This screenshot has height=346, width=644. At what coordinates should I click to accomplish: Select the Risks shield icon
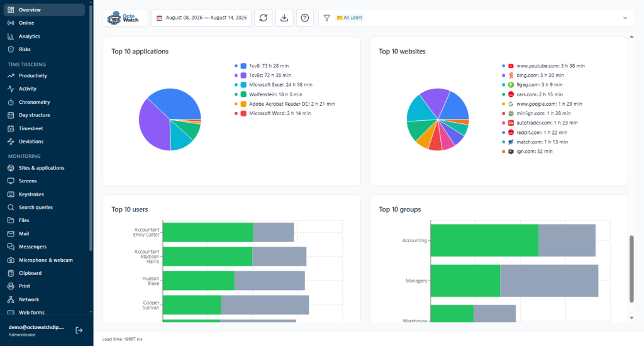click(x=11, y=49)
